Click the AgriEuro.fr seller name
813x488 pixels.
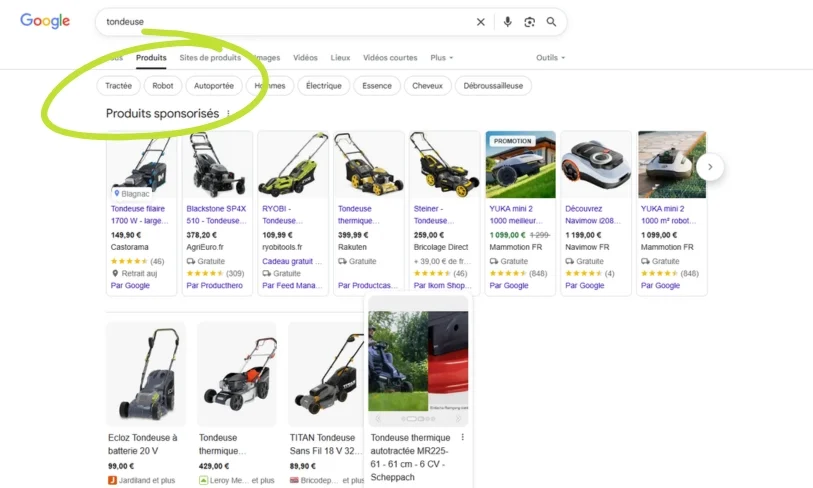coord(205,247)
